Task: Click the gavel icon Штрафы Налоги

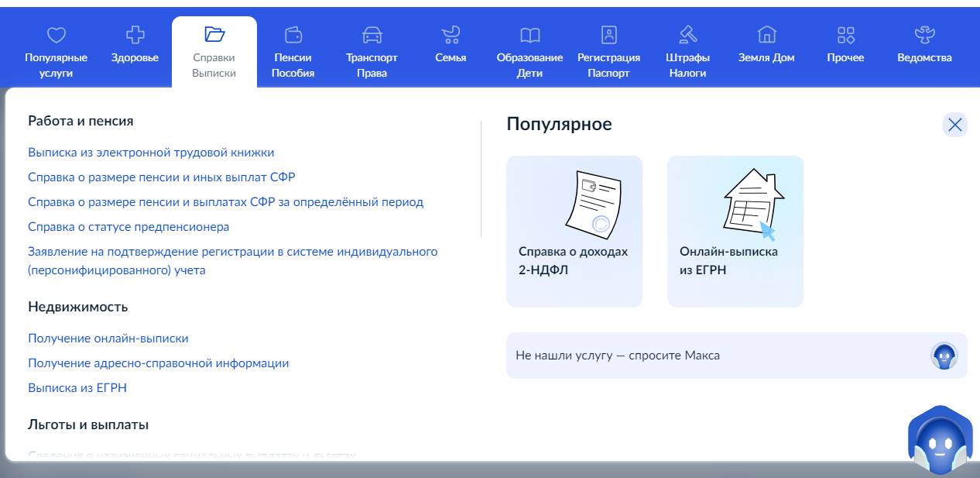Action: (x=687, y=35)
